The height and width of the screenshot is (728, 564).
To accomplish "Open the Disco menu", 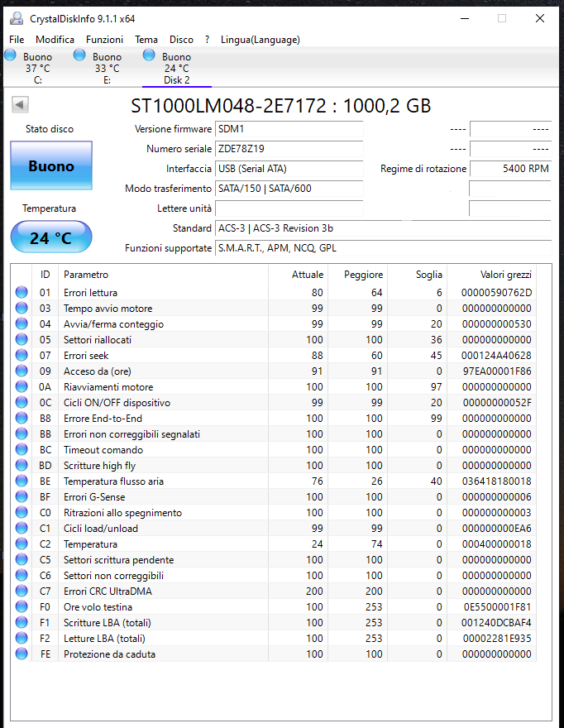I will (181, 39).
